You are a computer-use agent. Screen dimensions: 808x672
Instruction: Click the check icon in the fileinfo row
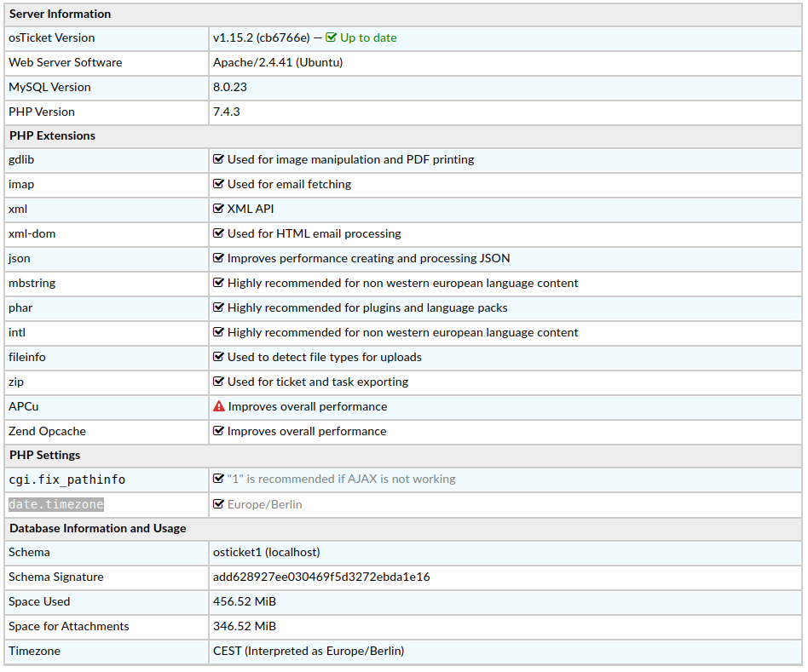pyautogui.click(x=218, y=357)
